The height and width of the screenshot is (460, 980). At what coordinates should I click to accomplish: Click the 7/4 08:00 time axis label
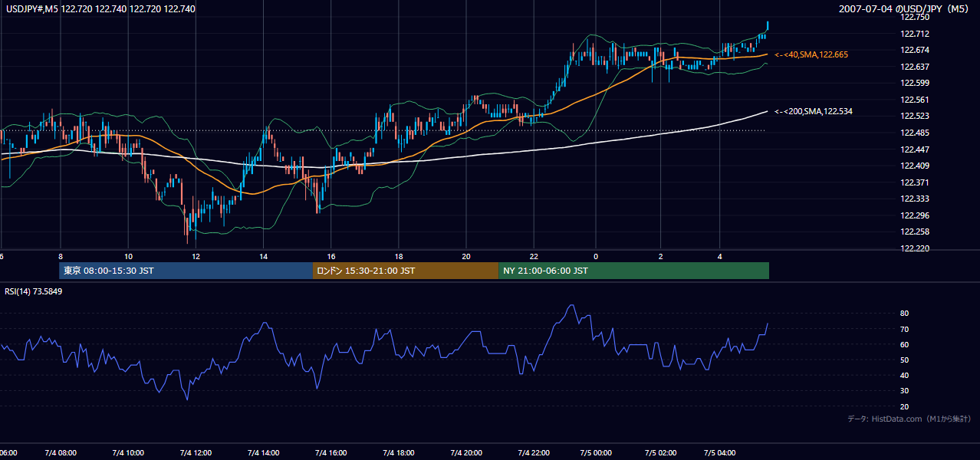60,453
